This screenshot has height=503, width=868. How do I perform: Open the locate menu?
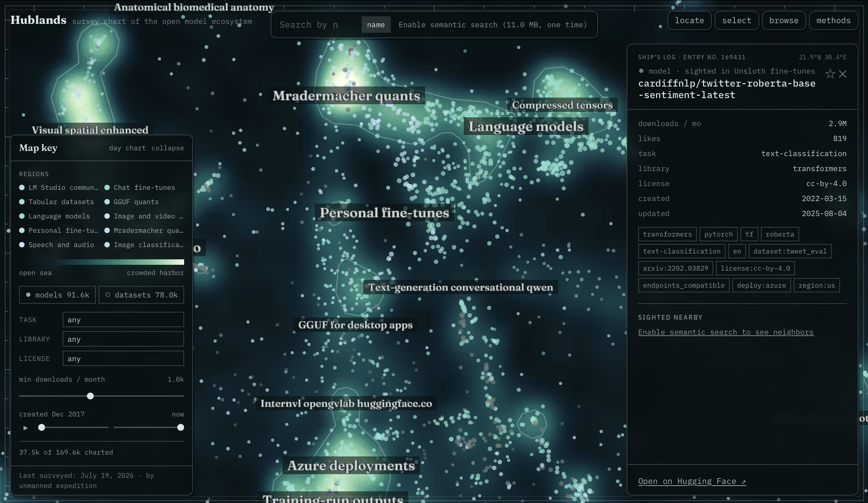click(689, 20)
